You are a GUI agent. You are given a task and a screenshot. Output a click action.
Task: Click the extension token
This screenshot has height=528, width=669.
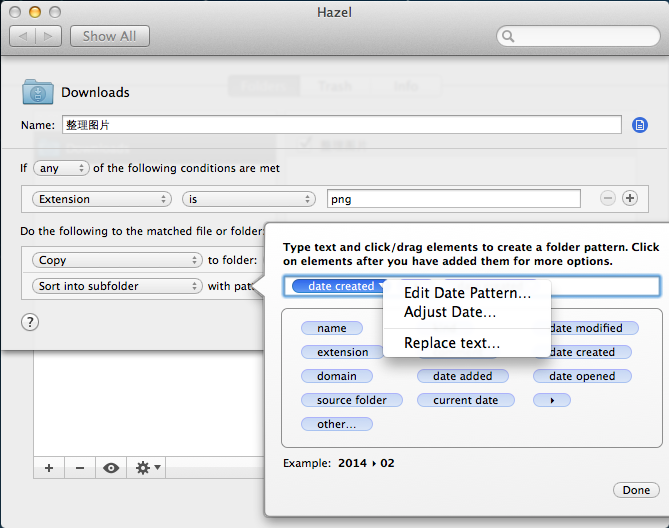click(342, 352)
